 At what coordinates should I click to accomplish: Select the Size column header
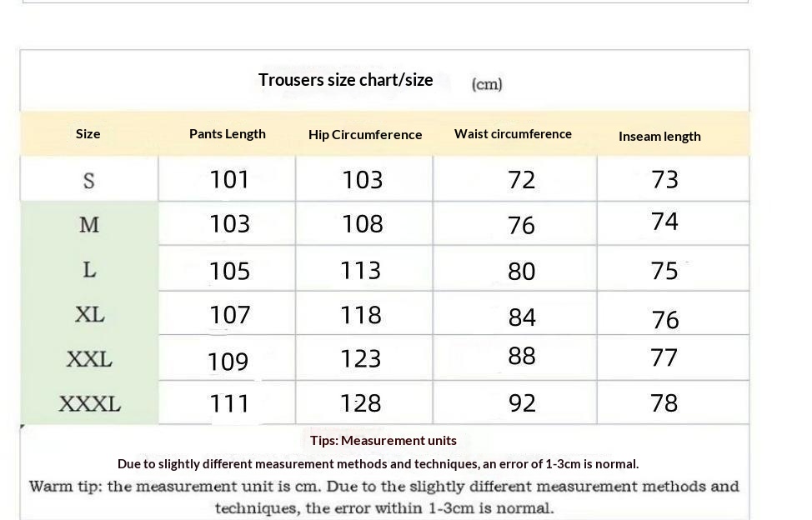pyautogui.click(x=88, y=133)
